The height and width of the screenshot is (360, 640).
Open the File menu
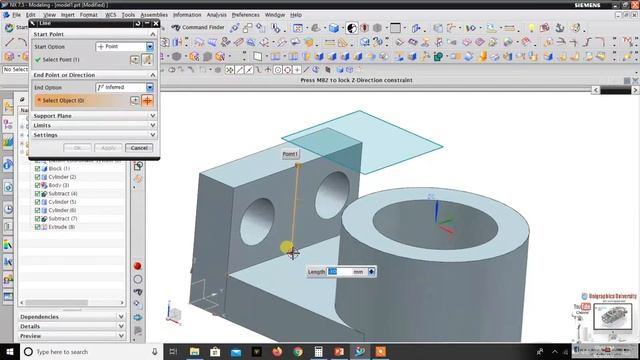[16, 15]
